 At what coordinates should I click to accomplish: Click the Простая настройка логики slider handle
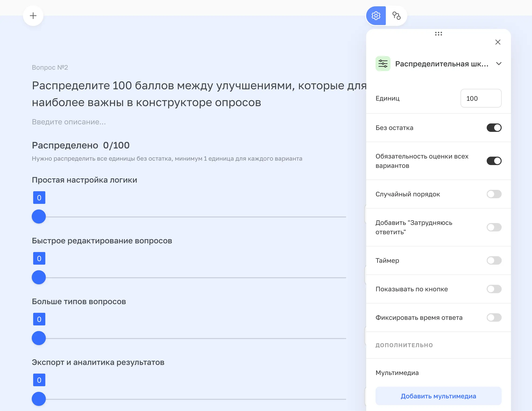click(x=39, y=216)
